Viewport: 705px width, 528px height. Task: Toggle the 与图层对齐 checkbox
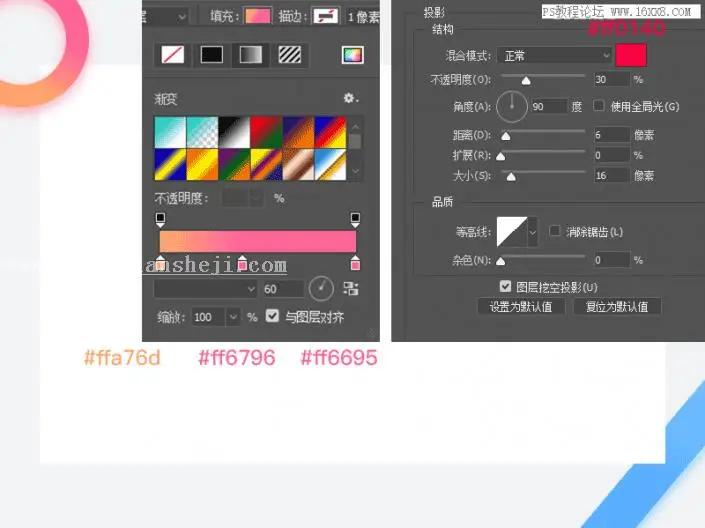pyautogui.click(x=272, y=316)
